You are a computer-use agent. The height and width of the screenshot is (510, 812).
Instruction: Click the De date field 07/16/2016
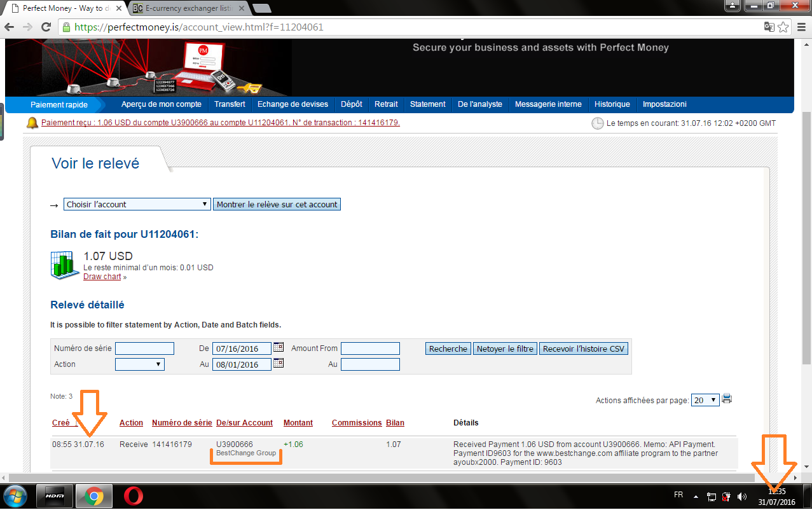(242, 348)
